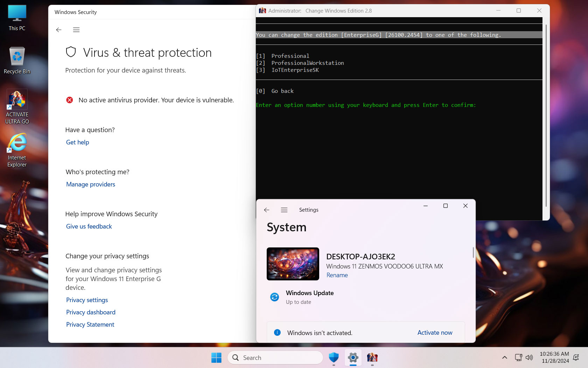The image size is (588, 368).
Task: Close the Change Windows Edition window
Action: [539, 11]
